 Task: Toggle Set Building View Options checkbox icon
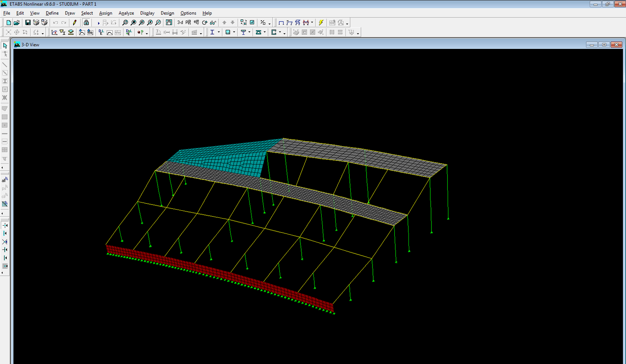click(252, 23)
